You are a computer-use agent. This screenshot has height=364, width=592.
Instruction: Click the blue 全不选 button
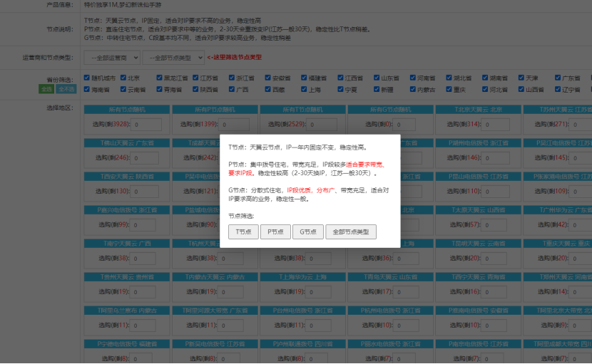click(66, 89)
